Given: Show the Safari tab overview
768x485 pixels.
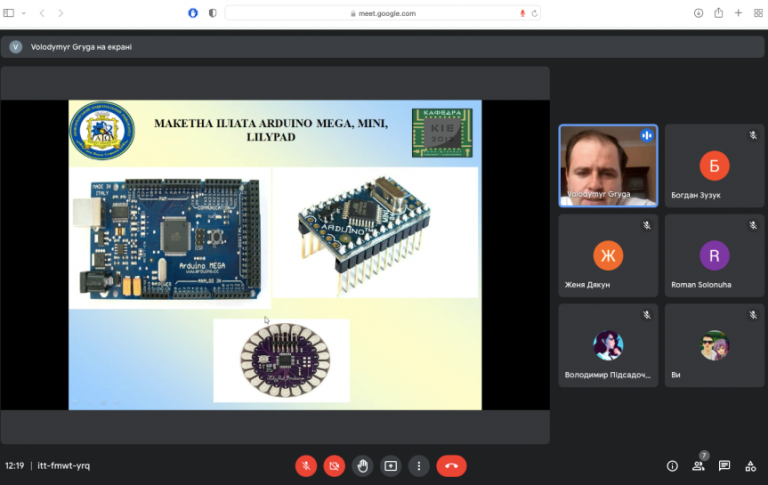Looking at the screenshot, I should (x=758, y=13).
